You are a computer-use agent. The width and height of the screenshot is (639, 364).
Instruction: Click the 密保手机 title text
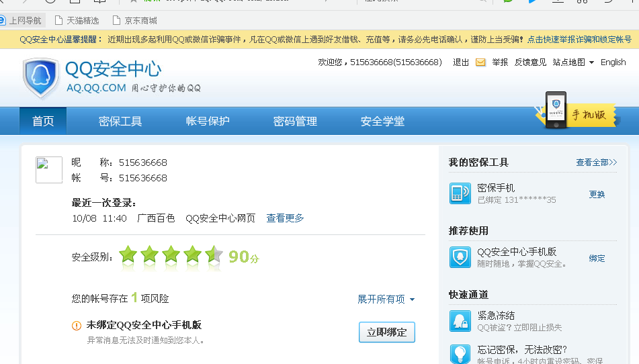point(496,187)
